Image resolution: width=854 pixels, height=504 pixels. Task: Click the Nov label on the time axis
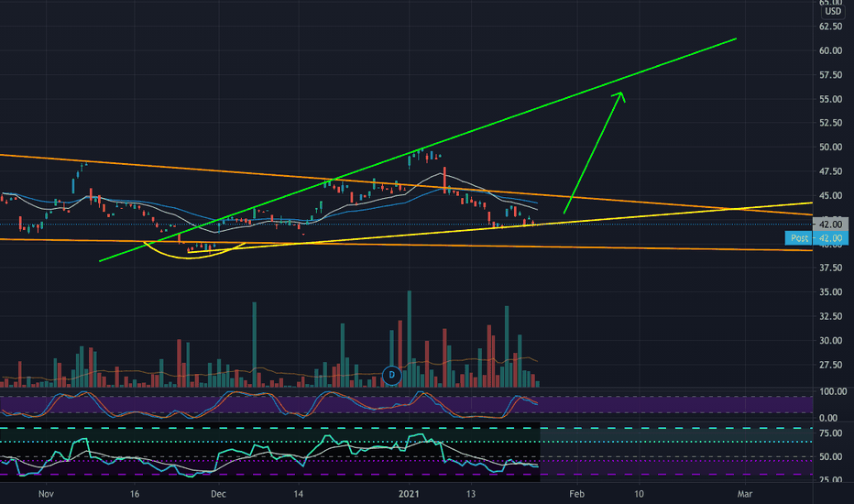click(x=47, y=494)
